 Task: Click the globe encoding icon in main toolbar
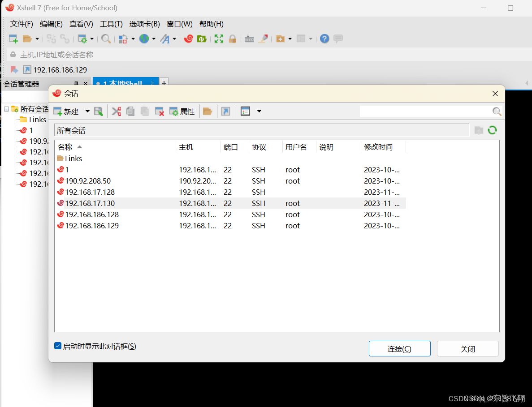pyautogui.click(x=144, y=39)
